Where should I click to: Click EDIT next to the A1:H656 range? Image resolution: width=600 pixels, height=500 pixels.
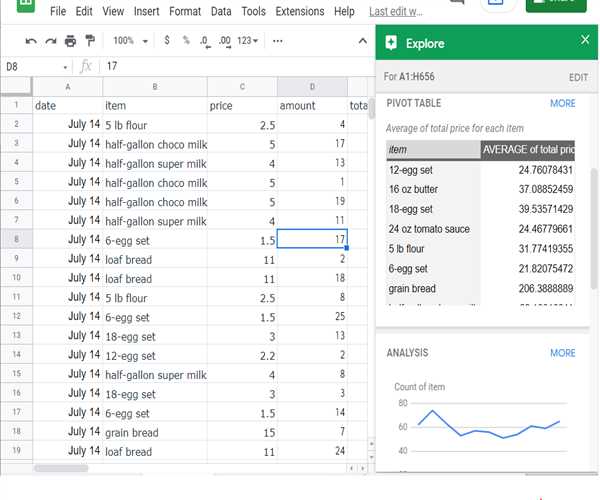click(578, 77)
